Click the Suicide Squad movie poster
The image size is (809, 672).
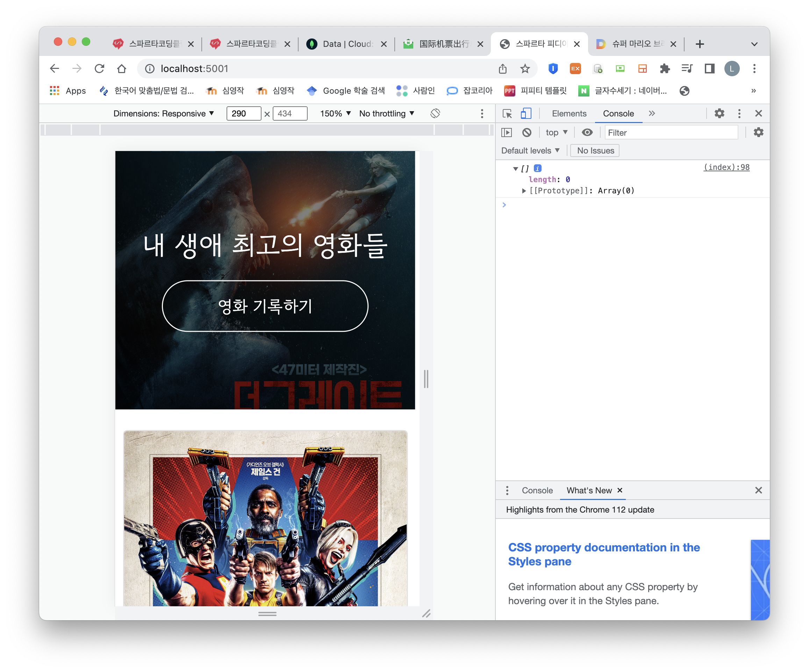pyautogui.click(x=265, y=518)
